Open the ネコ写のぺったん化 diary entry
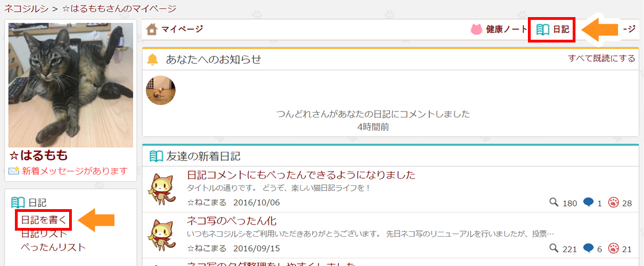The width and height of the screenshot is (644, 266). pos(240,221)
